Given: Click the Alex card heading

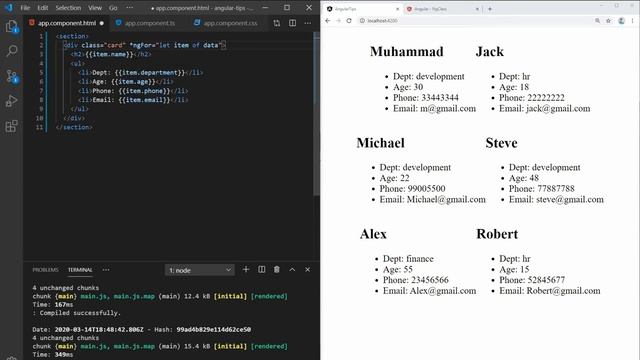Looking at the screenshot, I should pyautogui.click(x=373, y=234).
